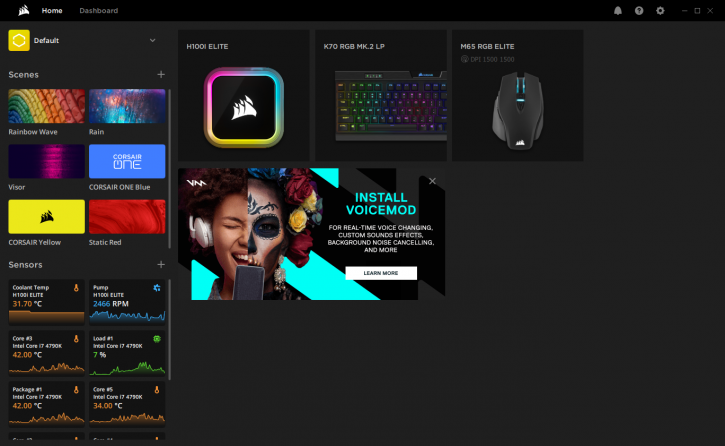This screenshot has height=446, width=725.
Task: Click the green chip icon on Load #1
Action: click(157, 339)
